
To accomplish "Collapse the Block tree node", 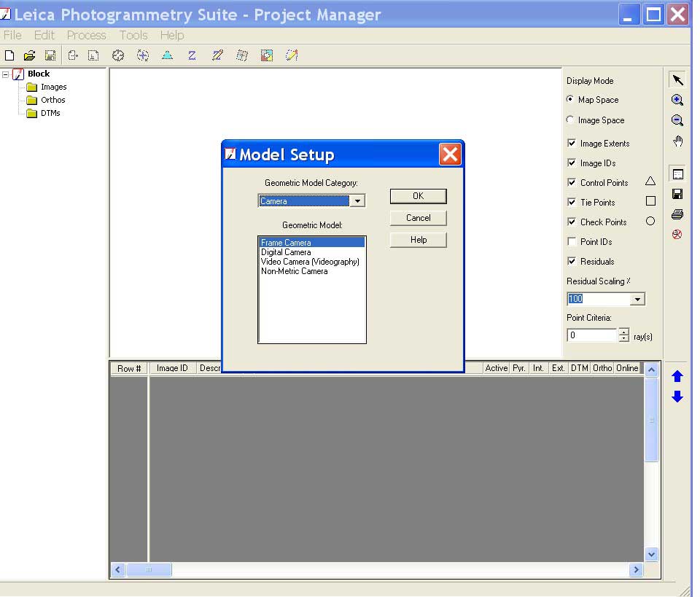I will coord(6,74).
